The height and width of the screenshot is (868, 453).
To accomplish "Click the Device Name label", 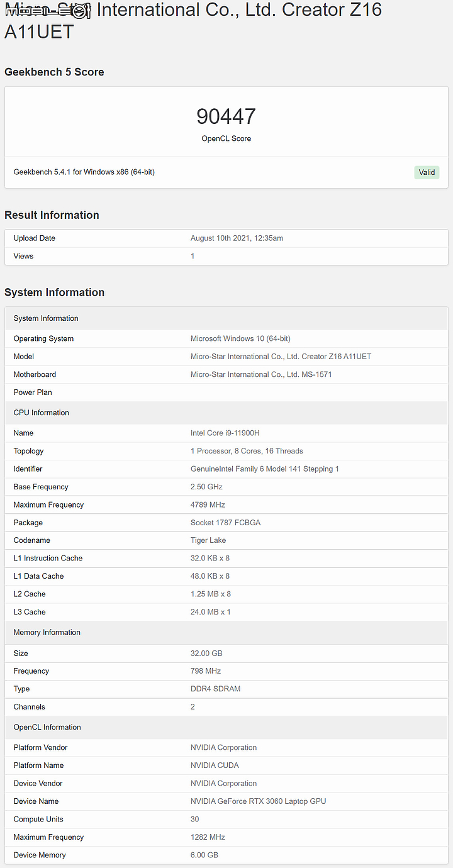I will click(36, 801).
